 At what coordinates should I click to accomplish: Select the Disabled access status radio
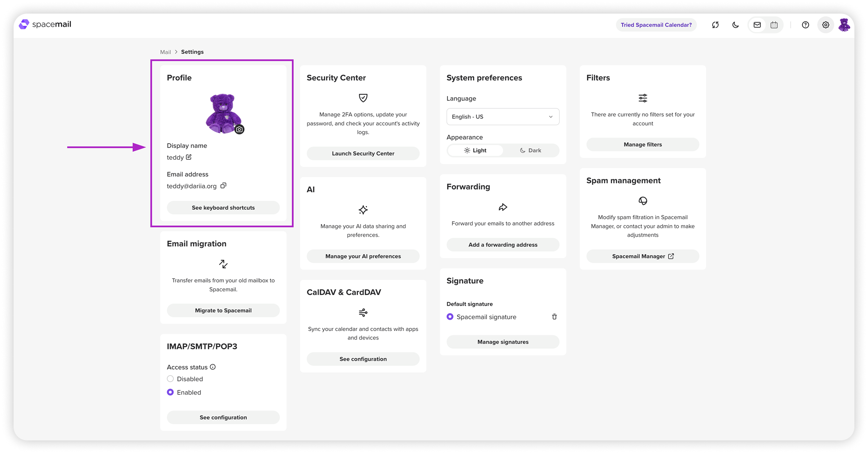coord(170,379)
